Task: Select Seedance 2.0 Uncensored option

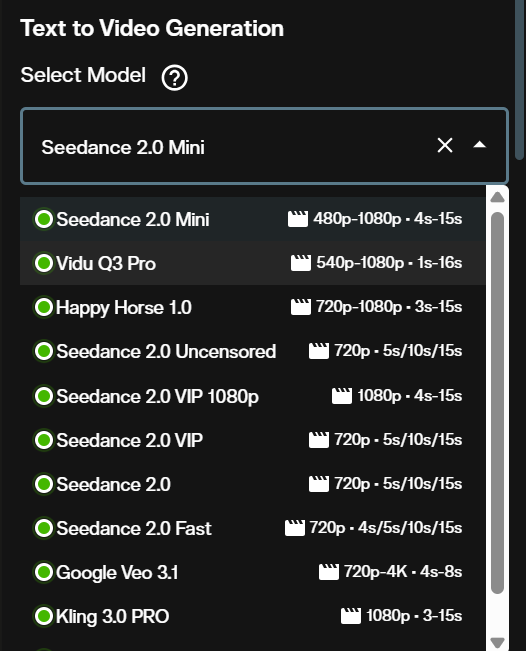Action: (252, 351)
